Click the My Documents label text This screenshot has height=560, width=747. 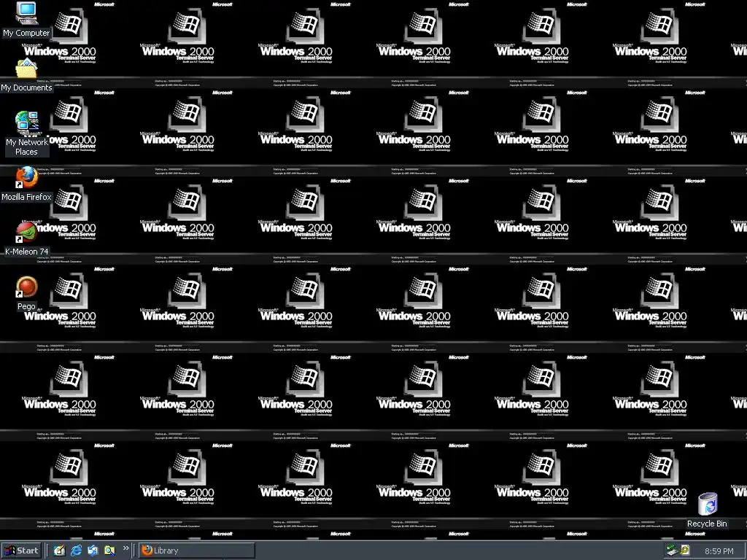tap(26, 87)
